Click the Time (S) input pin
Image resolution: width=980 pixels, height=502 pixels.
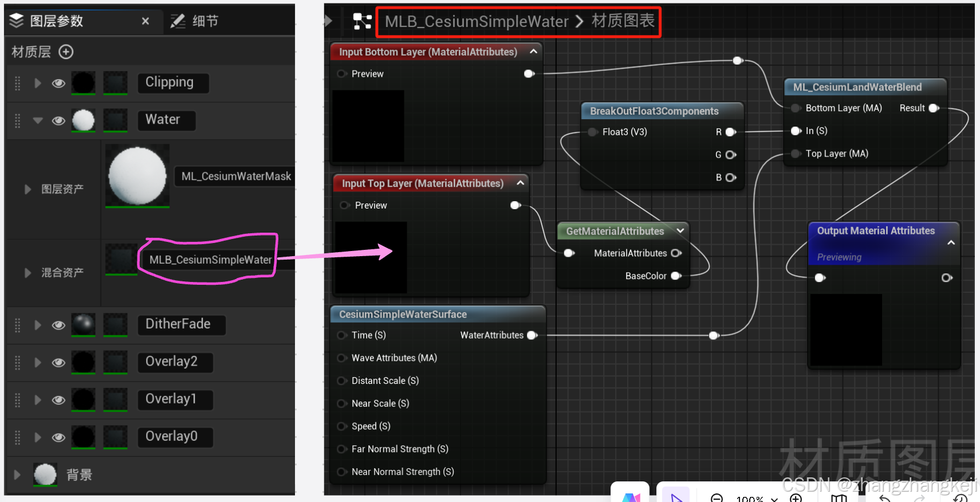[x=342, y=335]
